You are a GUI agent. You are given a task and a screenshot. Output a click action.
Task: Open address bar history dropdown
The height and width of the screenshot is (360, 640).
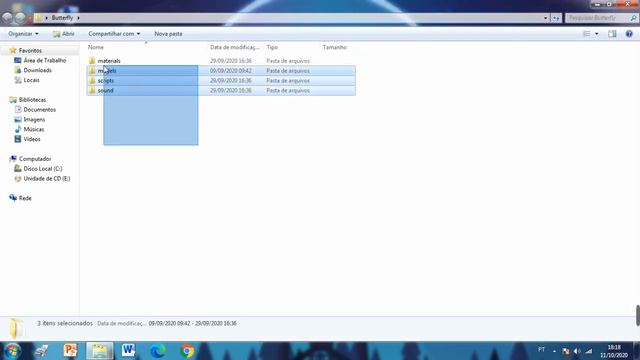545,18
